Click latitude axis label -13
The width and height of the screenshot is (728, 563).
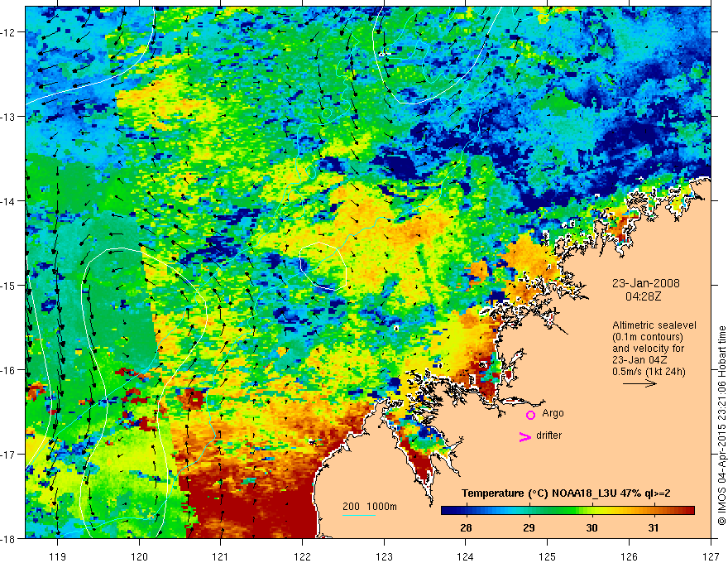click(x=8, y=117)
